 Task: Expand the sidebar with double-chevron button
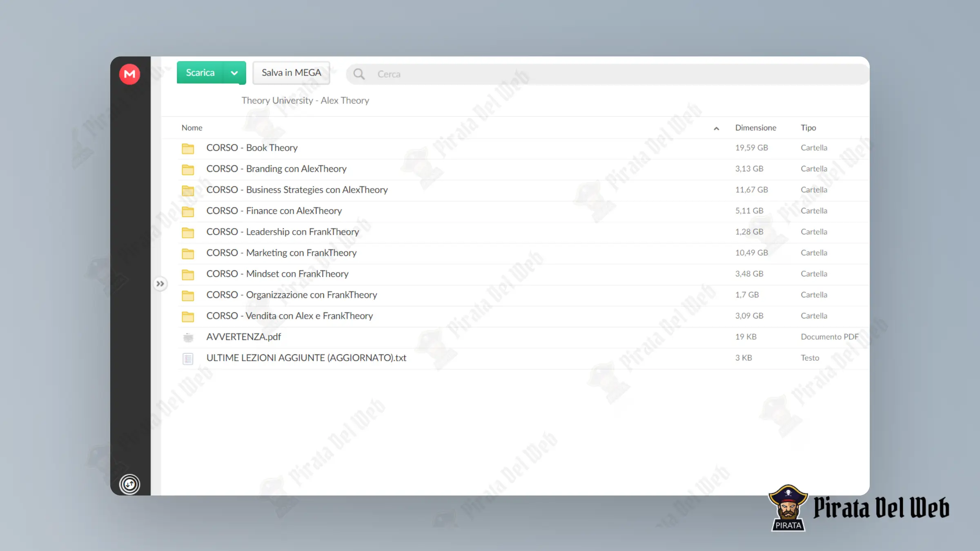click(x=160, y=284)
